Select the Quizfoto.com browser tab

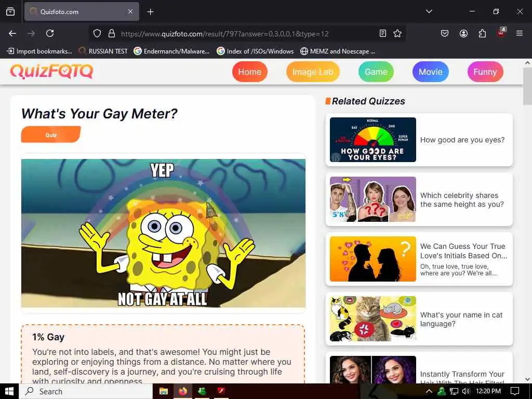coord(82,11)
